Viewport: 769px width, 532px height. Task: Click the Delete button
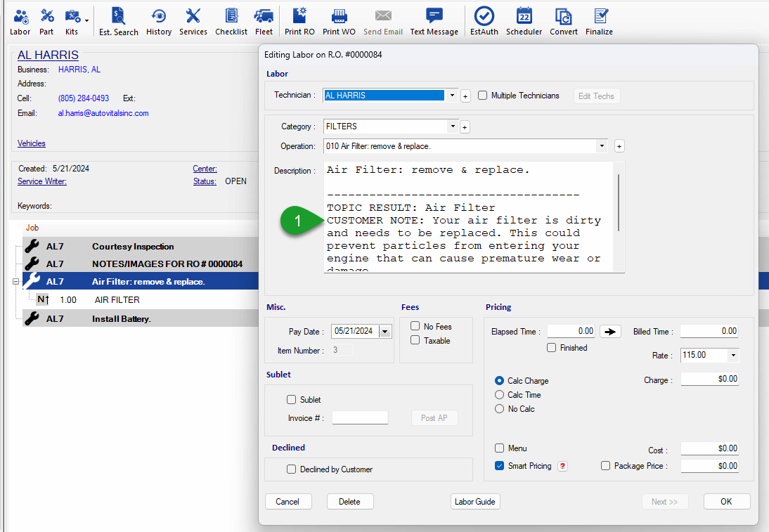349,502
